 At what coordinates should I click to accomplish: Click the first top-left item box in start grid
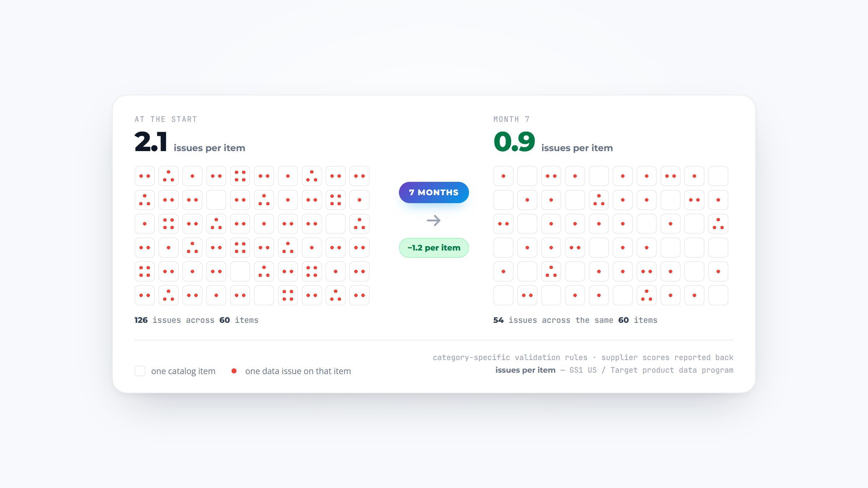(145, 176)
